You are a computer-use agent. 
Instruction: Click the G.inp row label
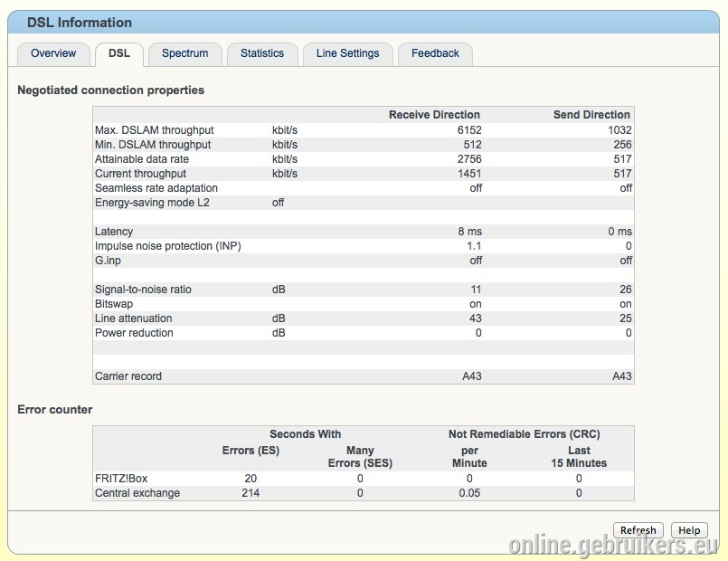point(108,260)
